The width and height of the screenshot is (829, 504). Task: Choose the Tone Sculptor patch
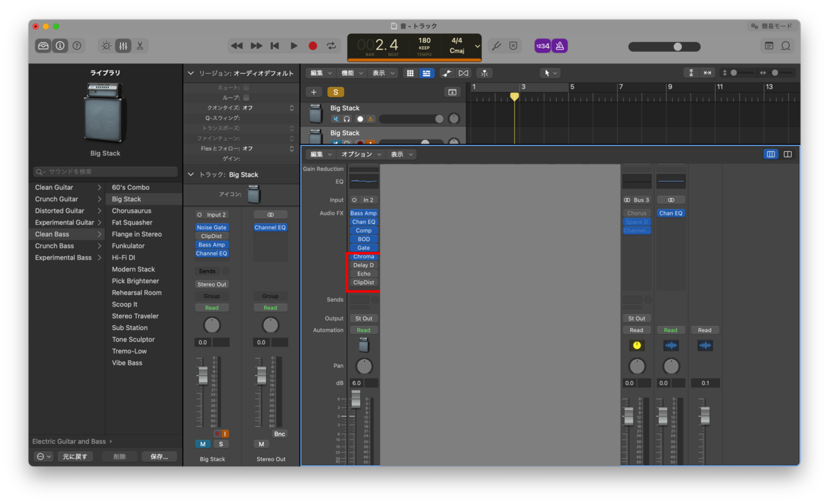144,340
